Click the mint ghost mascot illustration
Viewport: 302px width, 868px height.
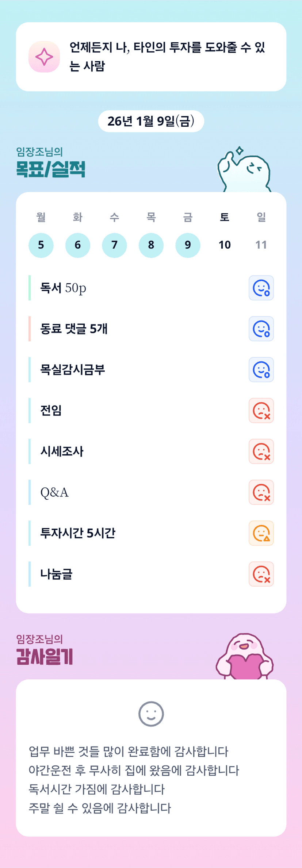(x=244, y=171)
